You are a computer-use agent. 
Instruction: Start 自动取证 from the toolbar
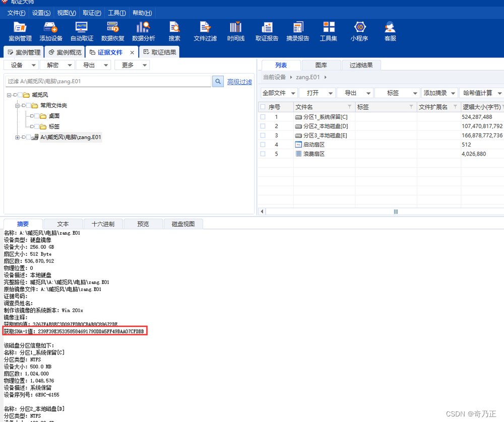coord(82,31)
